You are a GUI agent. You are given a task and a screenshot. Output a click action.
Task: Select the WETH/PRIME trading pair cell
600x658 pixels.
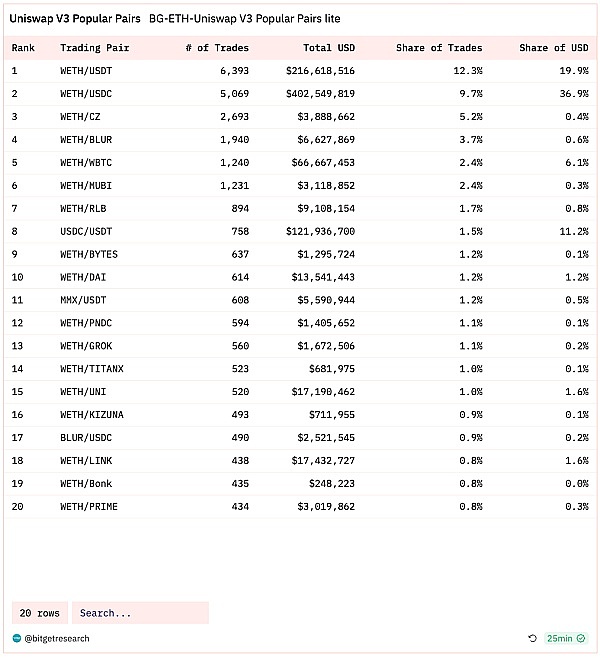click(89, 507)
